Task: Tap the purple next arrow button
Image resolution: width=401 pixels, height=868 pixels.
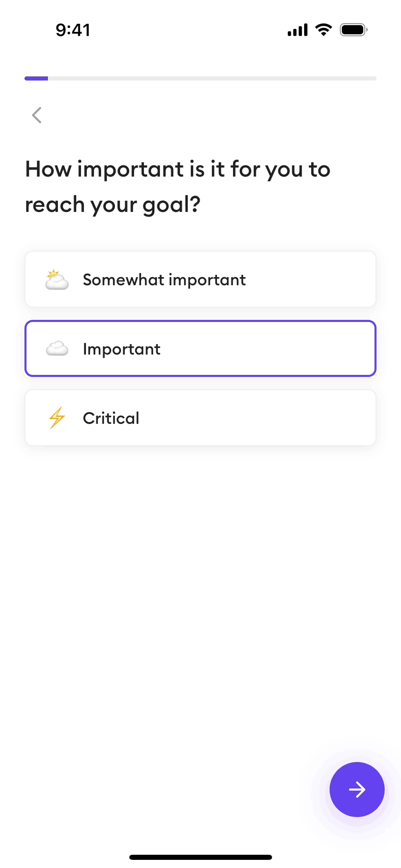Action: click(x=357, y=789)
